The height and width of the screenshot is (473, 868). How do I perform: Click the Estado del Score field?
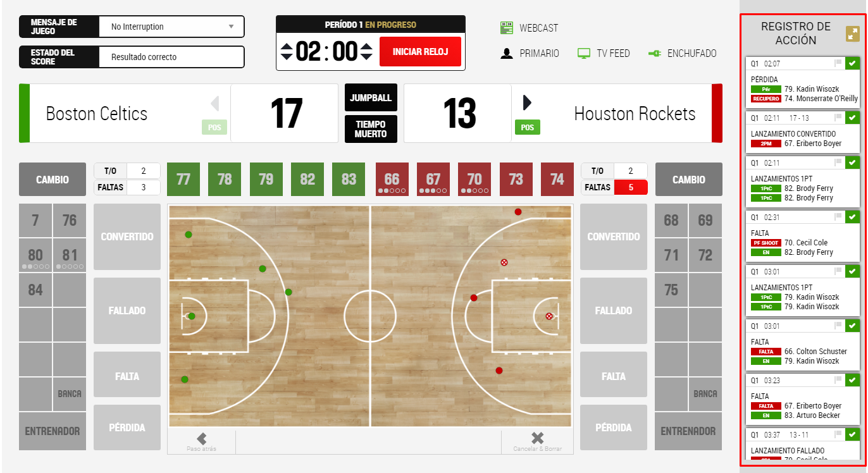point(171,57)
